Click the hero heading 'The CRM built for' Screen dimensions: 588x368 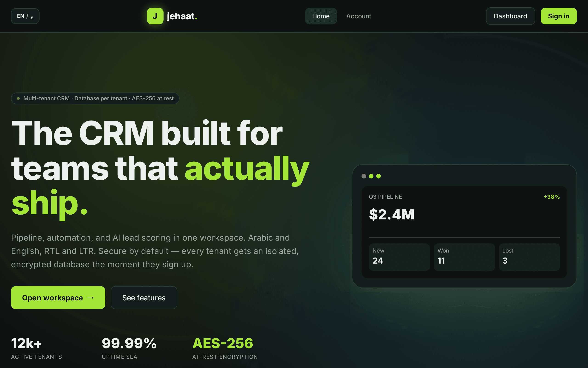click(147, 133)
